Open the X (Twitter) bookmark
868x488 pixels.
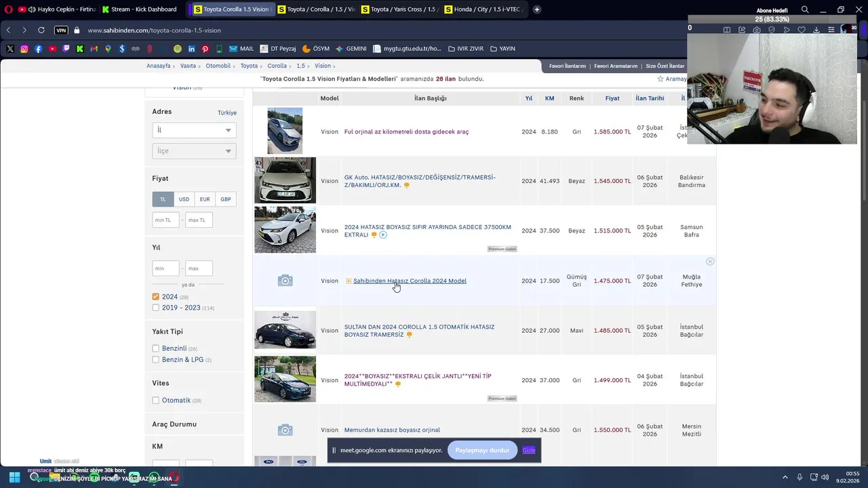[x=10, y=49]
